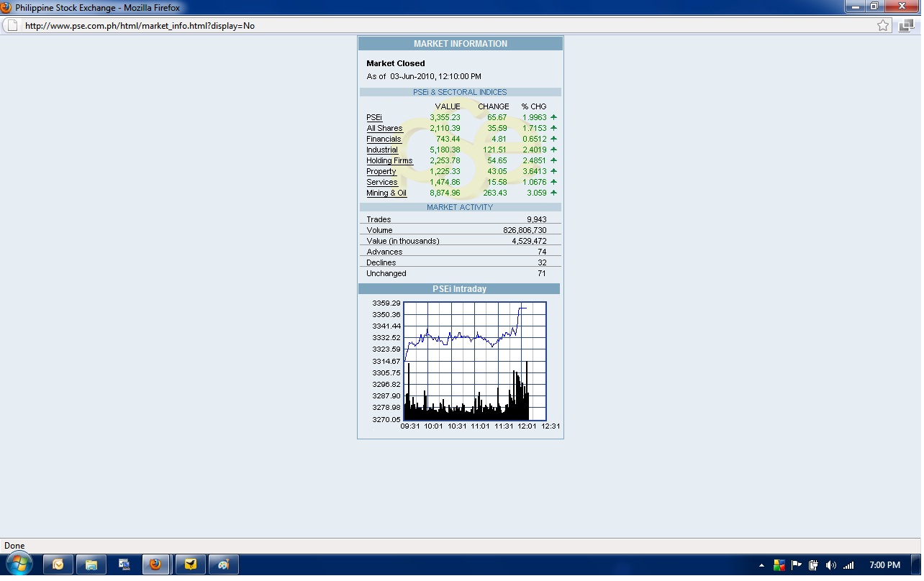The height and width of the screenshot is (581, 924).
Task: Click the Declines count 32
Action: click(x=542, y=263)
